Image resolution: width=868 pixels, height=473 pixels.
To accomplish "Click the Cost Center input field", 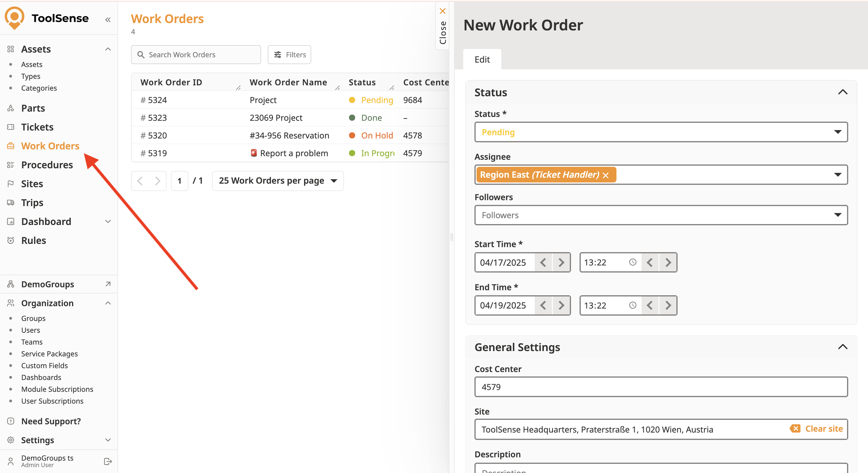I will [661, 387].
